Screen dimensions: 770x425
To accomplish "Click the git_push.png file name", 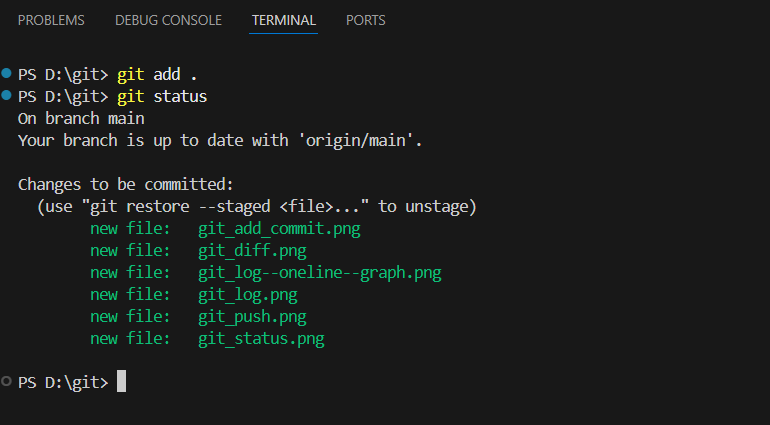I will [x=252, y=316].
